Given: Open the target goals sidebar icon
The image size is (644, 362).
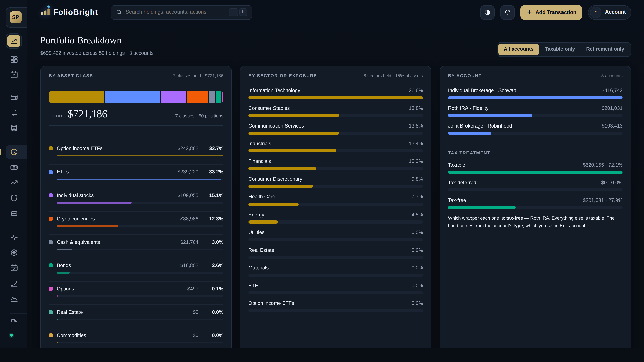Looking at the screenshot, I should 14,253.
